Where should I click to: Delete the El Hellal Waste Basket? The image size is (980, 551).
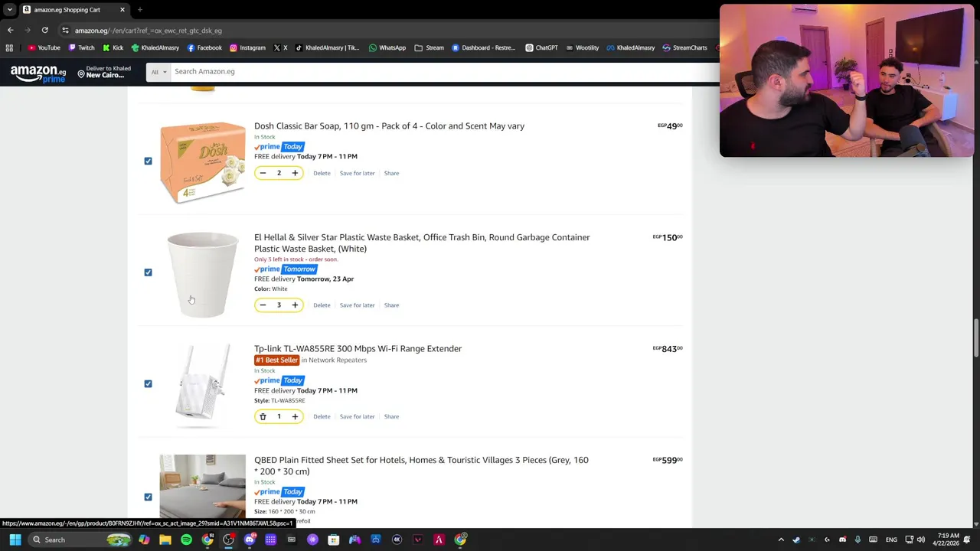coord(322,305)
